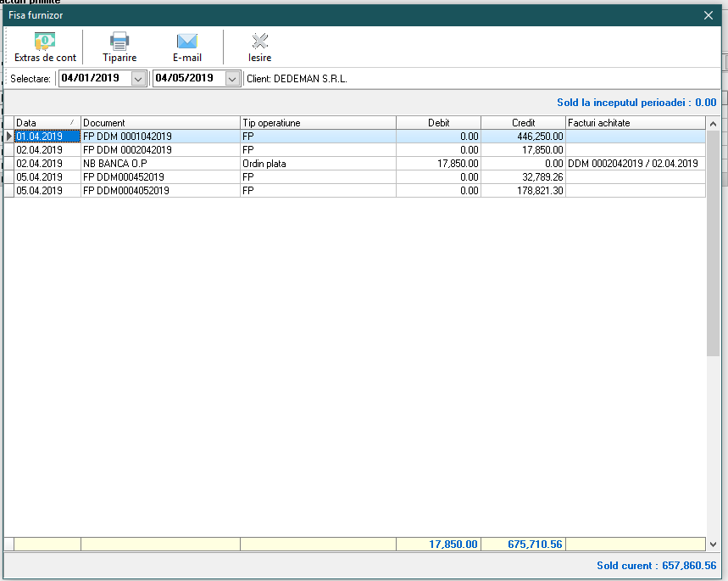Viewport: 728px width, 581px height.
Task: Click the Document column header
Action: point(159,123)
